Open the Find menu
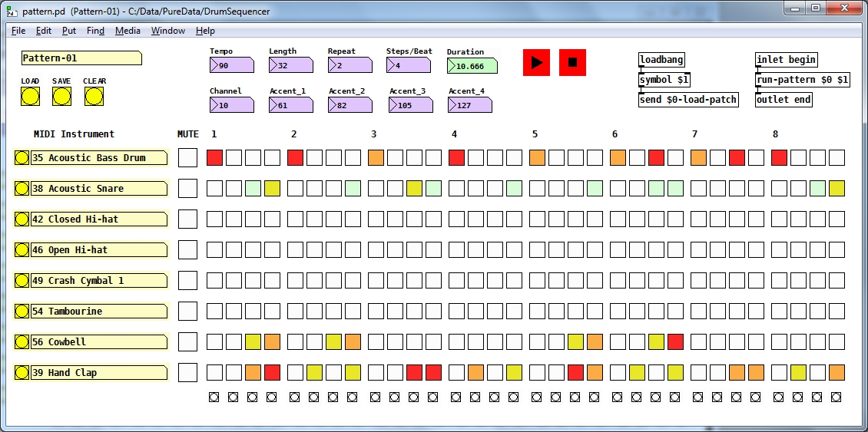This screenshot has height=432, width=868. click(x=96, y=31)
